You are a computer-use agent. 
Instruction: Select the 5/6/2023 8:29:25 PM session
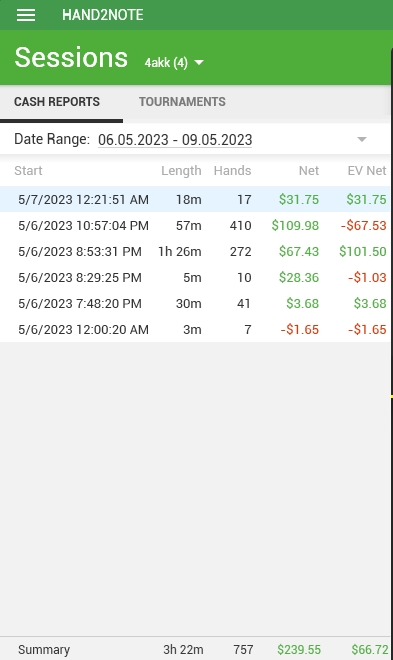(x=195, y=277)
